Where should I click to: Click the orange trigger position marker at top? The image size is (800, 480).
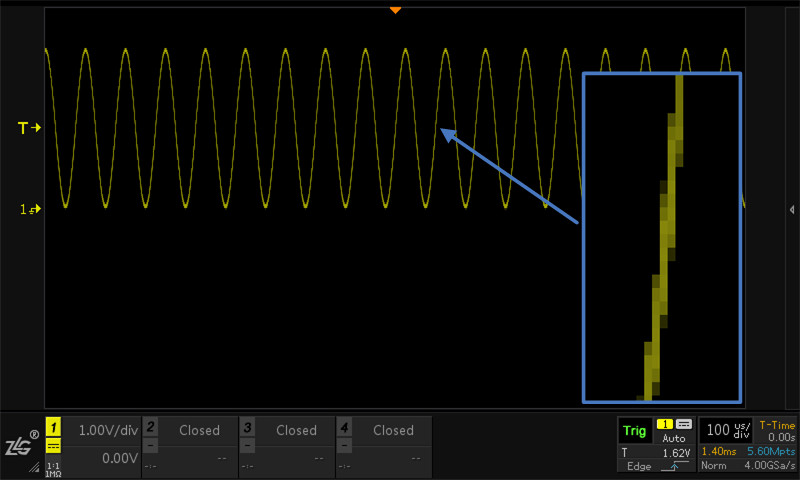(395, 10)
